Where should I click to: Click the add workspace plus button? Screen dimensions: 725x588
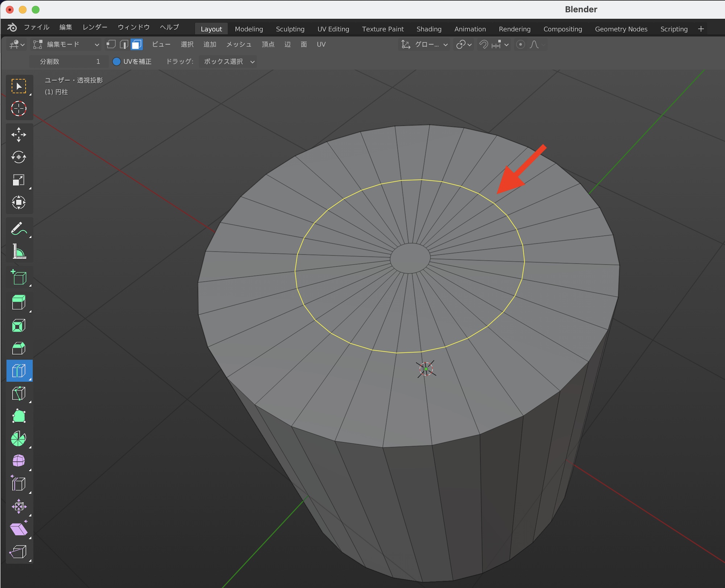[x=701, y=29]
